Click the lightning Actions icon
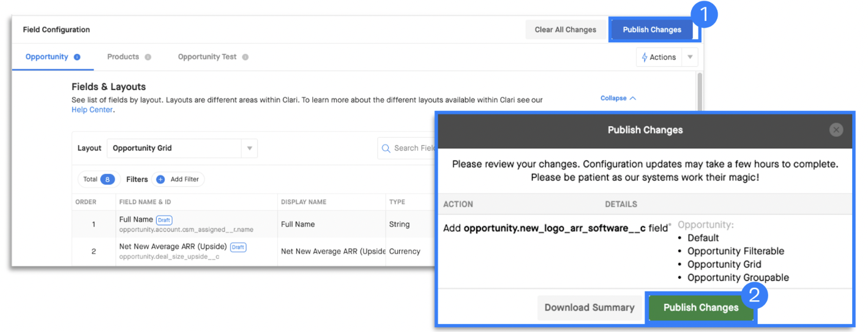Viewport: 868px width, 332px height. 645,57
